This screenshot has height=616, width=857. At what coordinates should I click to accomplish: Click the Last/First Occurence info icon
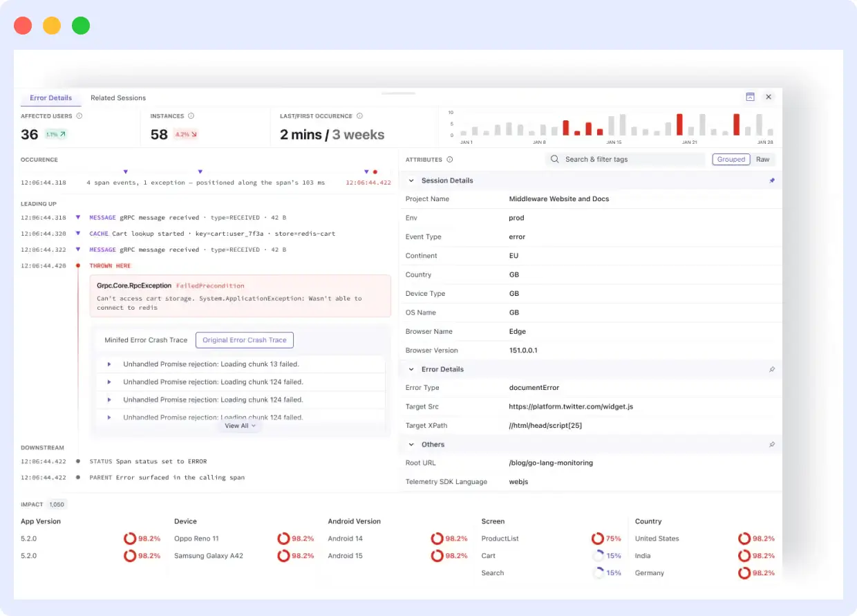tap(359, 116)
